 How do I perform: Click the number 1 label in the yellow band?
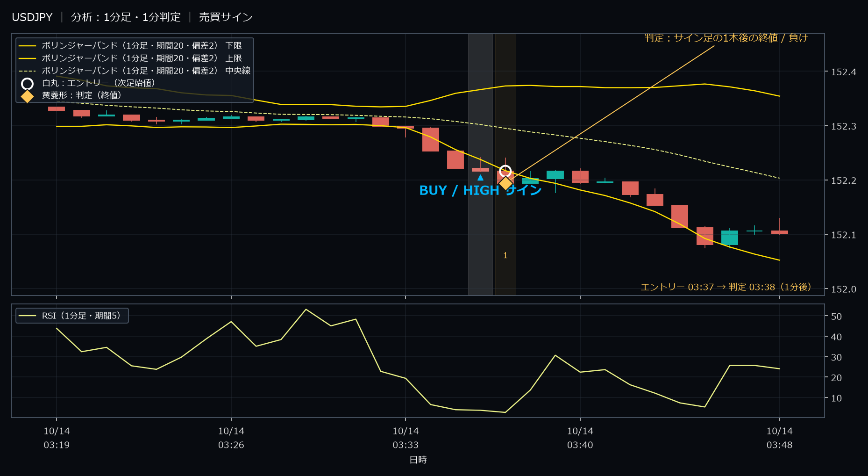click(x=505, y=255)
